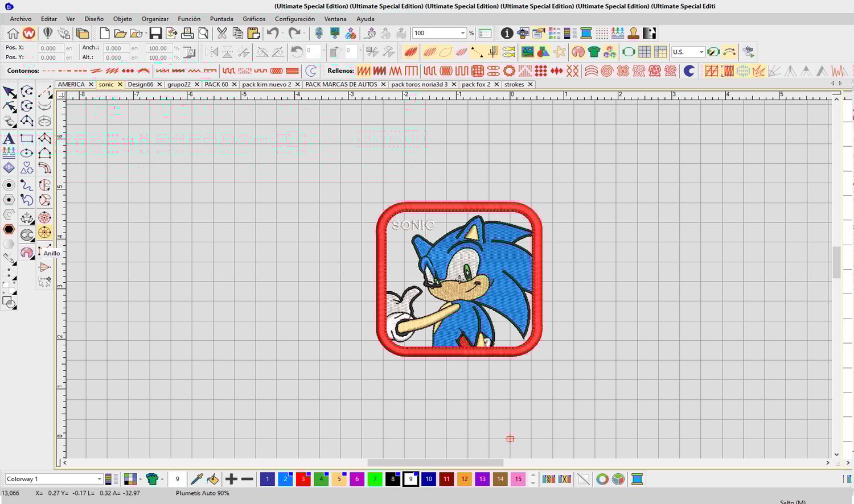The height and width of the screenshot is (504, 854).
Task: Select the spiral fill stitch in Rellenos
Action: coord(607,71)
